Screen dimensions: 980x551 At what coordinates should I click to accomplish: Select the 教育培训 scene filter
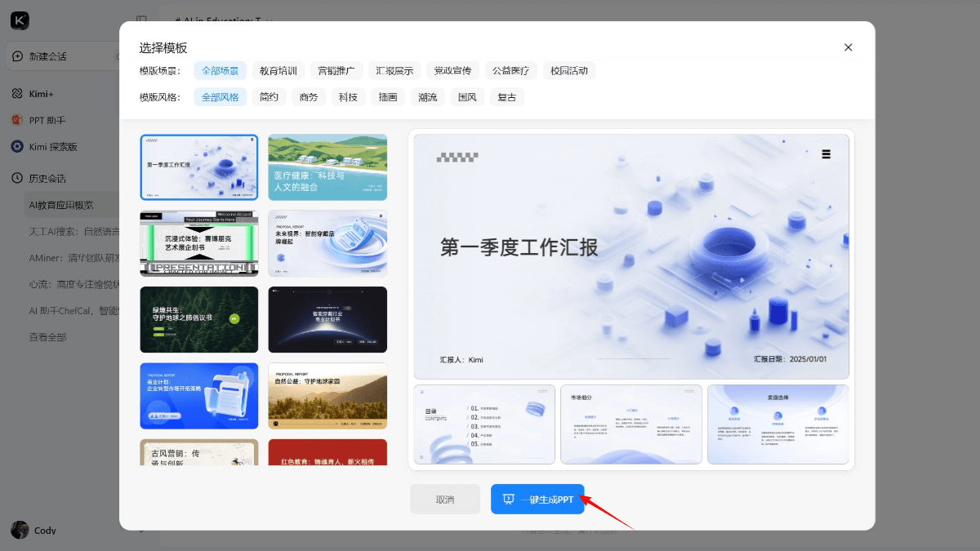coord(278,71)
